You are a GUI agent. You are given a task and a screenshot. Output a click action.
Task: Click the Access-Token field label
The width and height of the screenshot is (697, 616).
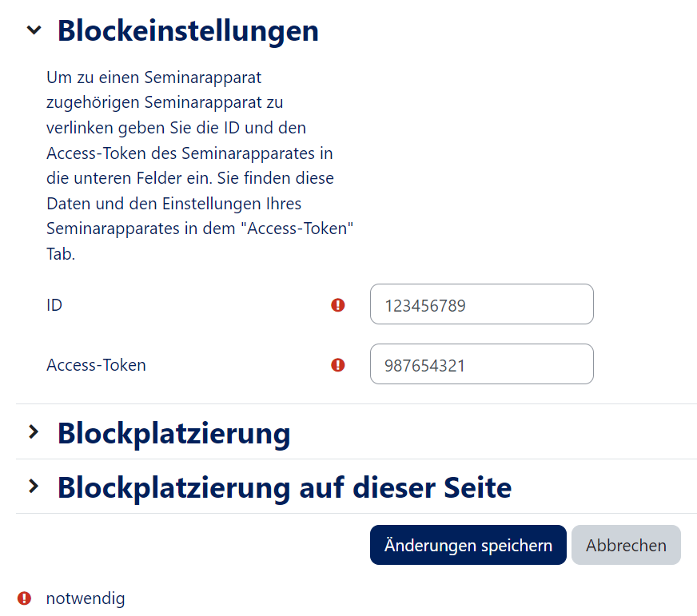pyautogui.click(x=96, y=365)
